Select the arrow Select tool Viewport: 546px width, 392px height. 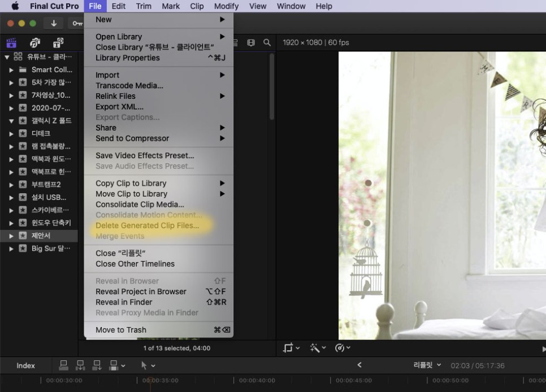[144, 365]
